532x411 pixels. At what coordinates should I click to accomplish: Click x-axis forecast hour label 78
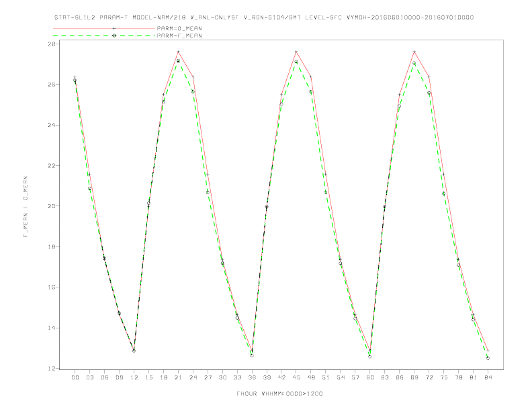[458, 377]
